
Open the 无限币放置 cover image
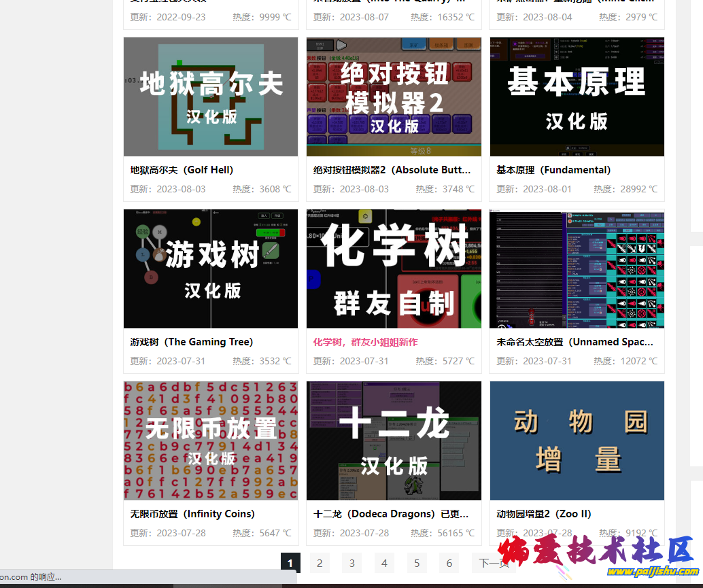click(211, 440)
